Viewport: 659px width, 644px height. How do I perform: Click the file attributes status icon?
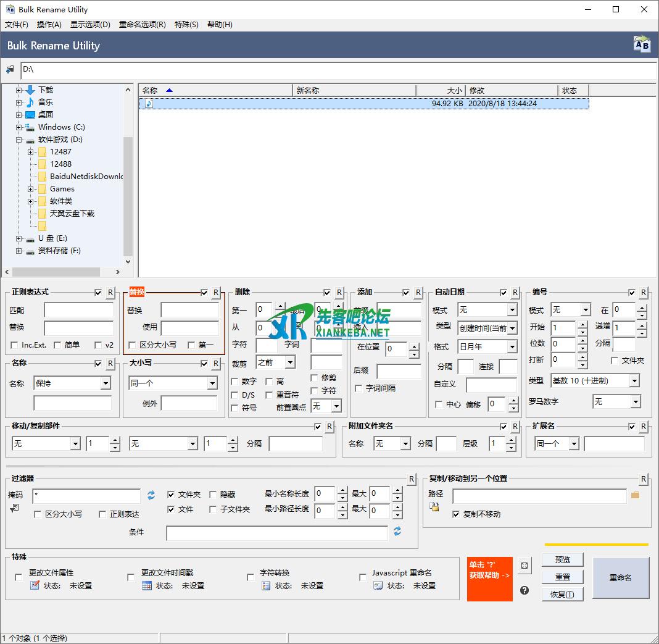(x=35, y=585)
